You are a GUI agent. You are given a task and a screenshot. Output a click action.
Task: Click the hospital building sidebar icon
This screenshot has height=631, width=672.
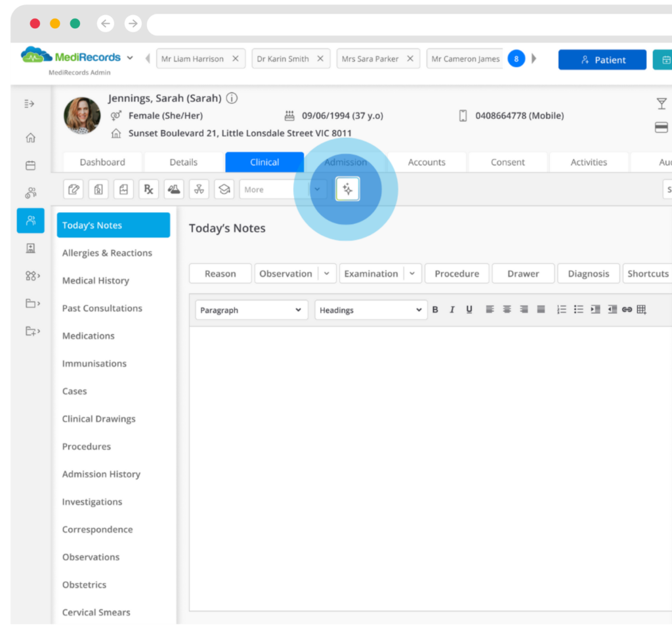pos(30,248)
